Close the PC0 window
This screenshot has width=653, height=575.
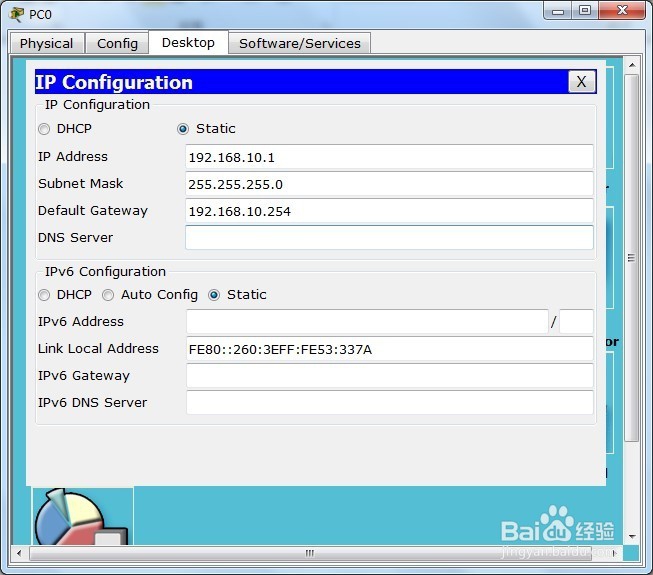coord(622,10)
